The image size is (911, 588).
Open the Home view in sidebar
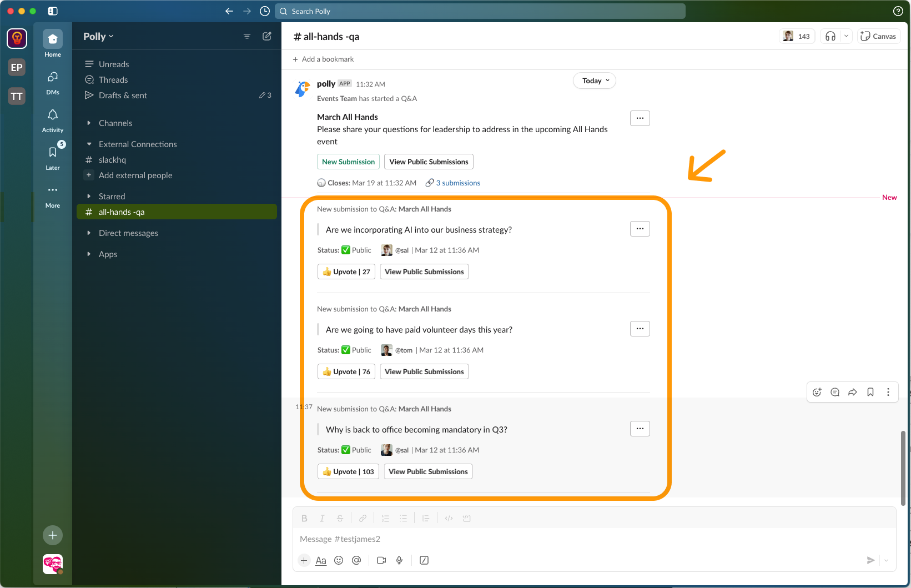pyautogui.click(x=53, y=43)
